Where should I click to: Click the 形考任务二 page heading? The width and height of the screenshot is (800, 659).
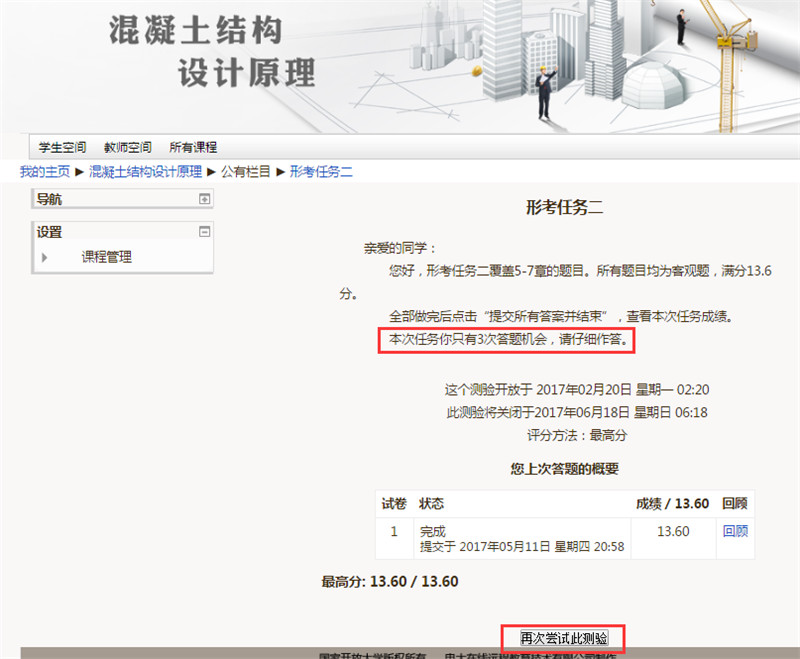(564, 208)
